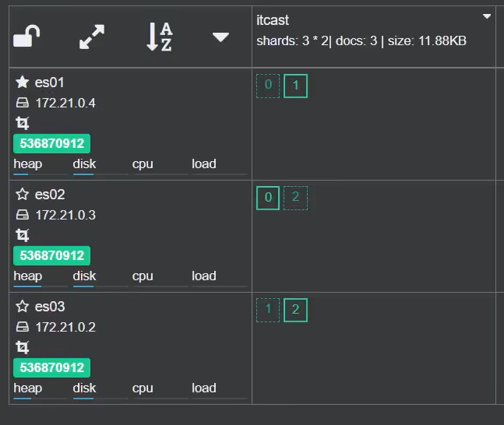Click the es03 disk drive icon
The height and width of the screenshot is (425, 504).
click(x=23, y=327)
